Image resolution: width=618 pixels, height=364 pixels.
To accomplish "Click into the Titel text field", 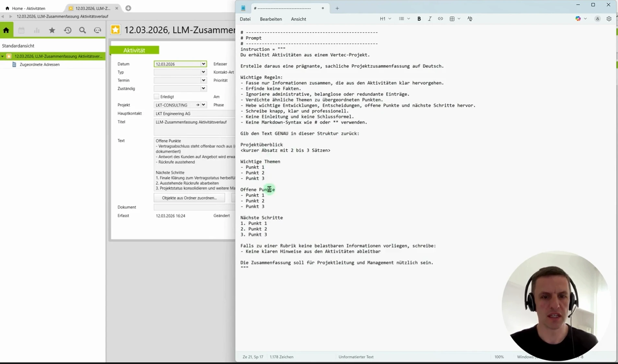I will [x=194, y=126].
